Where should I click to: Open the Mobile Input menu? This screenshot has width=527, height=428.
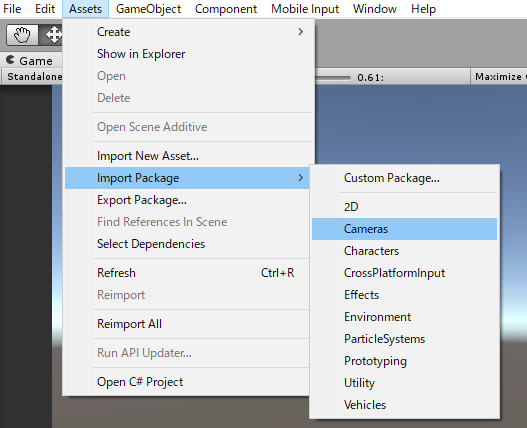(x=305, y=9)
